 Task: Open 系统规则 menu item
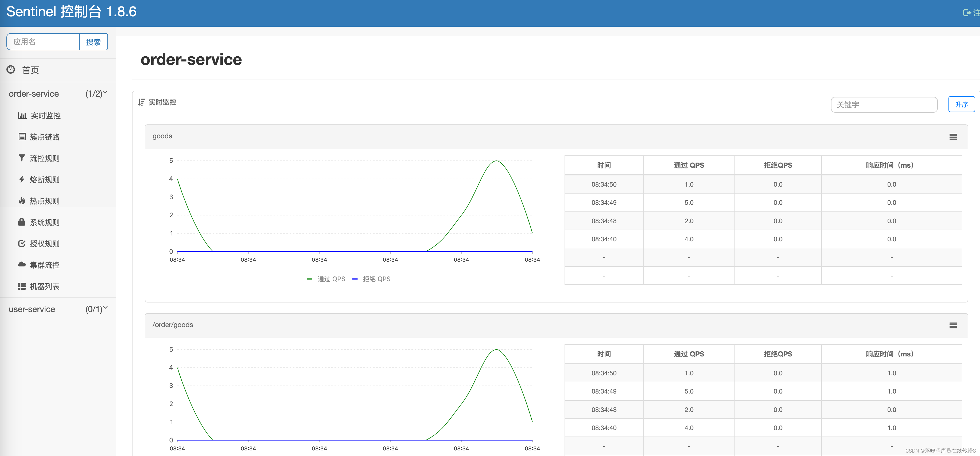tap(45, 222)
